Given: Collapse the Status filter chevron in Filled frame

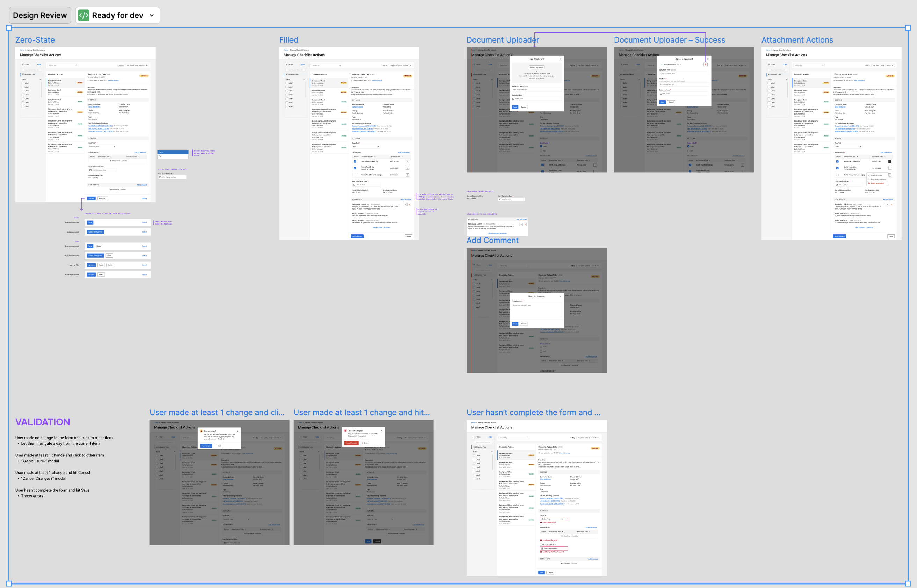Looking at the screenshot, I should 304,79.
